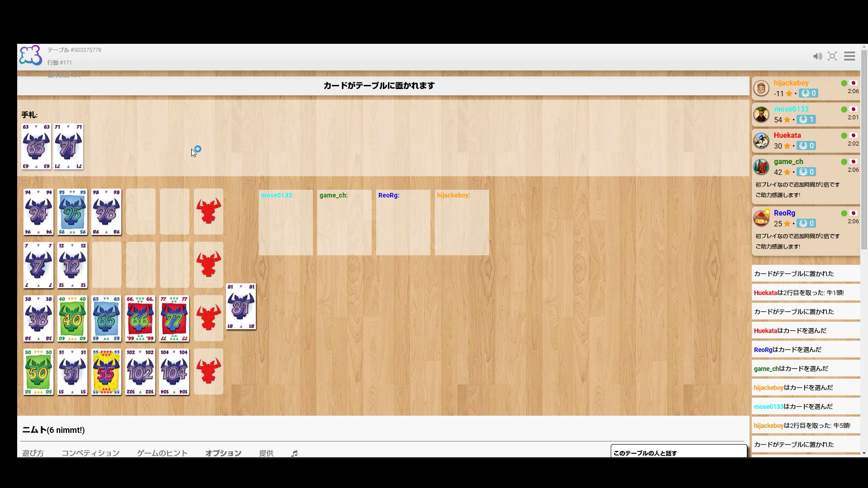Screen dimensions: 868x488
Task: Click Huekata's avatar picture
Action: [761, 141]
